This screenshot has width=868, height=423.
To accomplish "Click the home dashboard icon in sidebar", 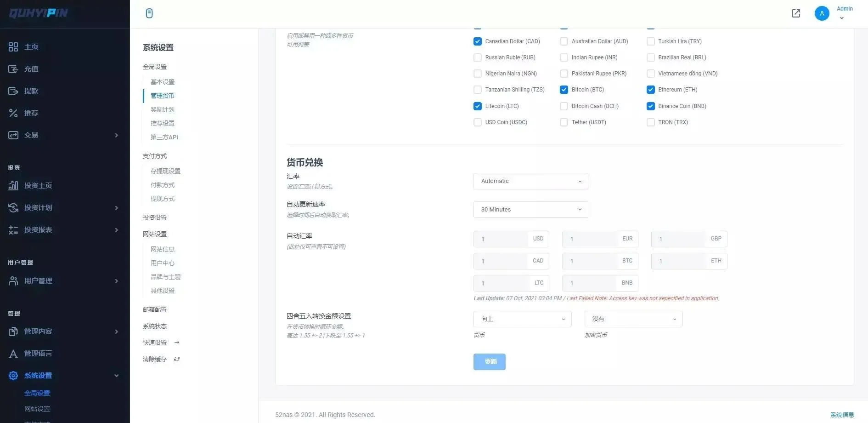I will coord(13,47).
